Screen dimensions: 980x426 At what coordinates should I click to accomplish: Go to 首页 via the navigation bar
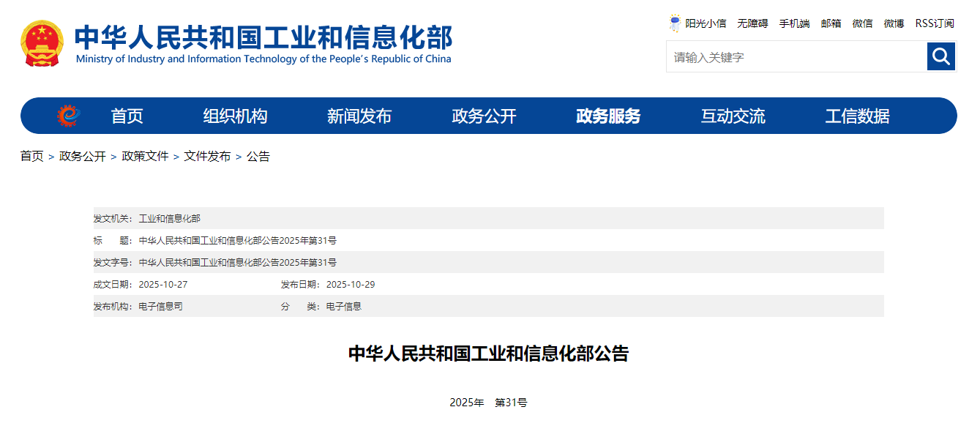tap(127, 115)
